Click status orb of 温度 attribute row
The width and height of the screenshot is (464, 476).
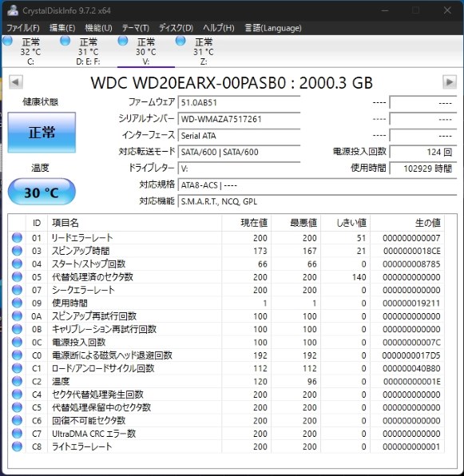coord(17,381)
